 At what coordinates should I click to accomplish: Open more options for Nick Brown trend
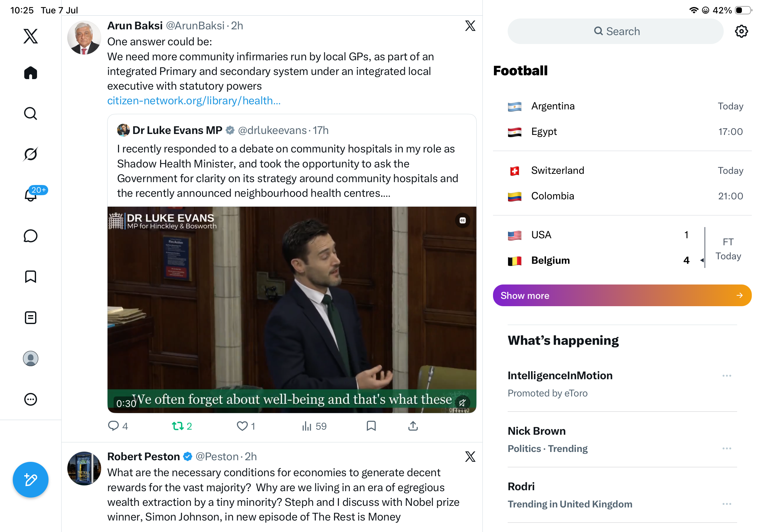pyautogui.click(x=727, y=448)
